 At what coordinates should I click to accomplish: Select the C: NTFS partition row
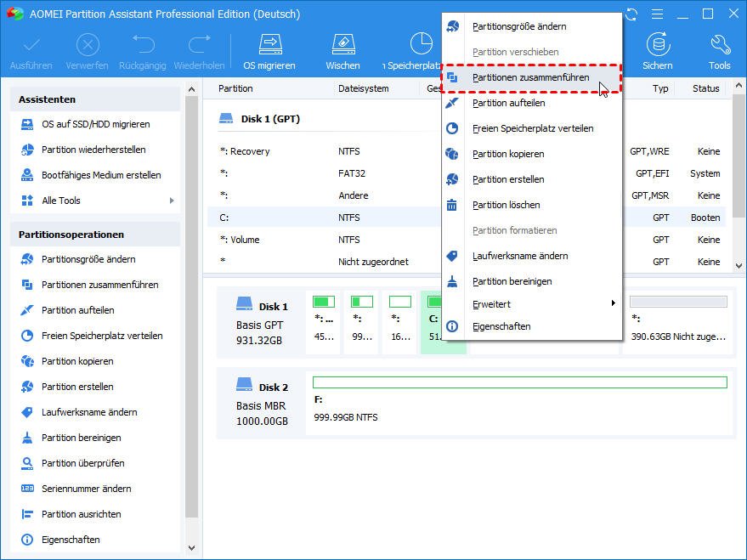click(467, 218)
